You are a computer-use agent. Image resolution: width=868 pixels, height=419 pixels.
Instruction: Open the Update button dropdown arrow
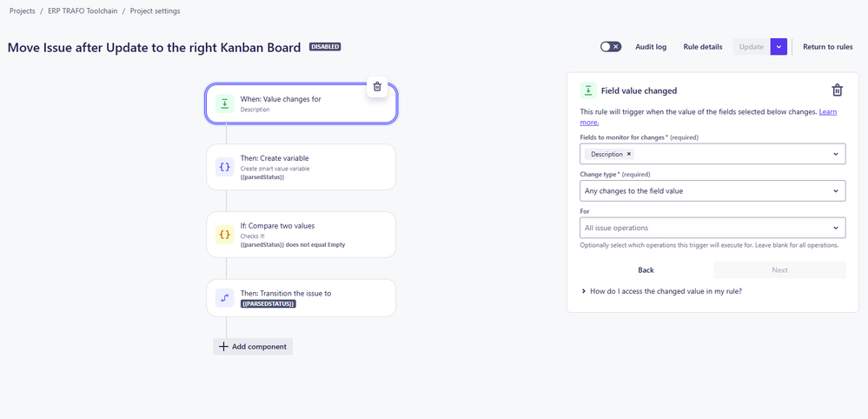(x=779, y=47)
